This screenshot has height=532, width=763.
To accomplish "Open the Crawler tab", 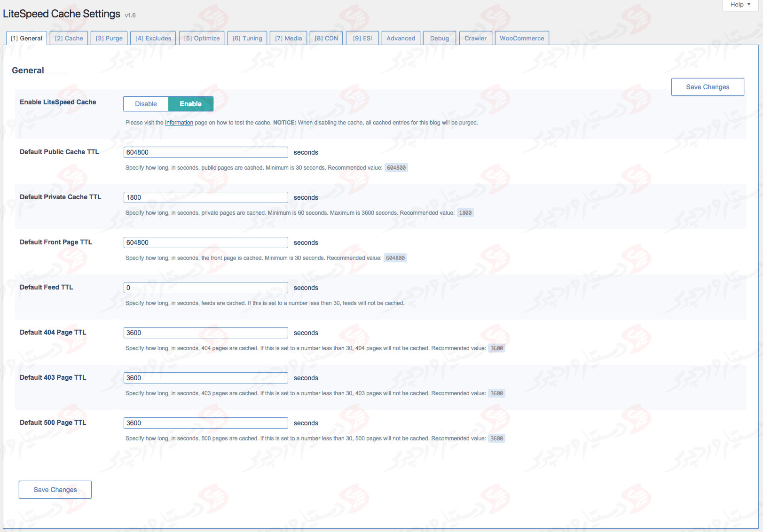I will 475,39.
